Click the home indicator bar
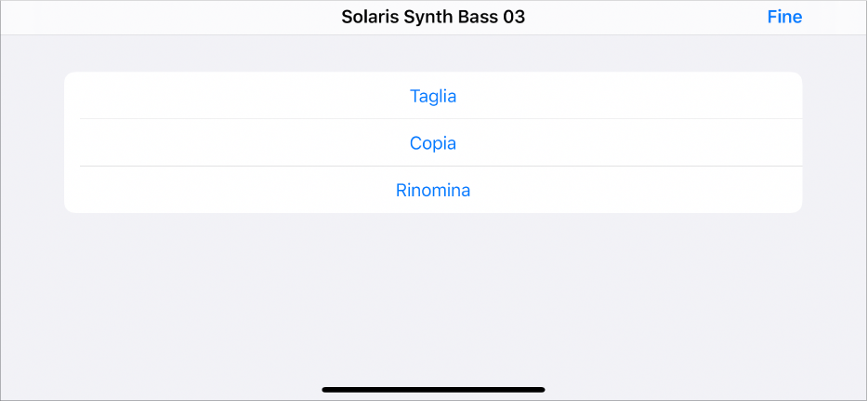Viewport: 868px width, 401px height. 433,389
